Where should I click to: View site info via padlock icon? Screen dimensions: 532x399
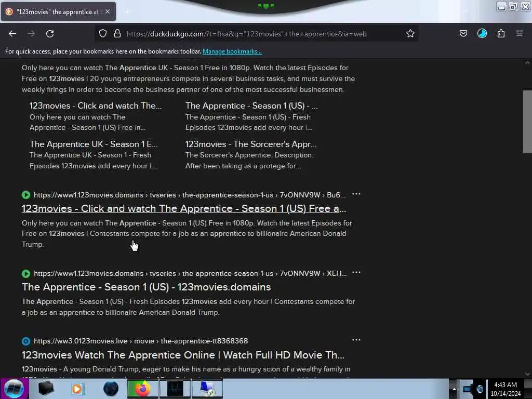click(x=117, y=34)
